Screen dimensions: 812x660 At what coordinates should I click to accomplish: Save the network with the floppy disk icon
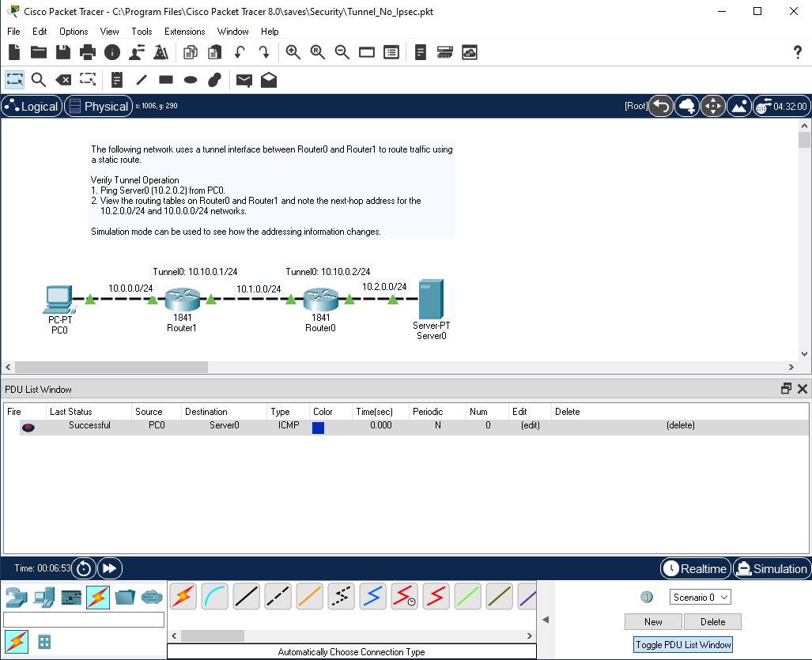[62, 52]
